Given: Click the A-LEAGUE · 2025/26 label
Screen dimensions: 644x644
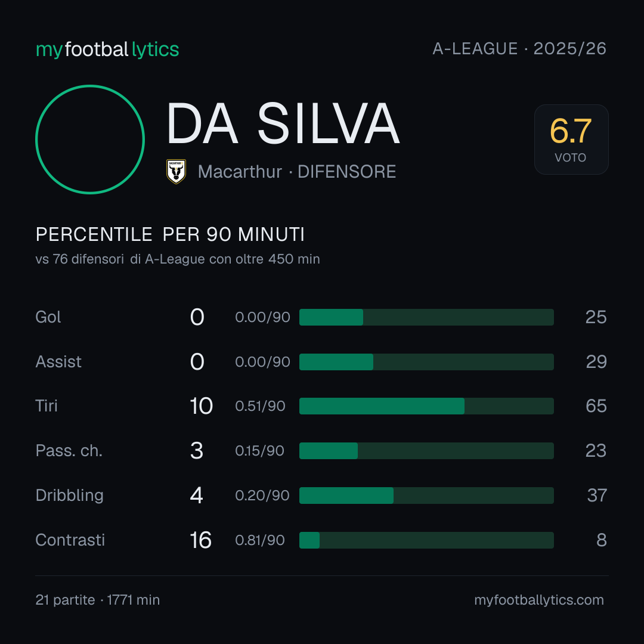Looking at the screenshot, I should pyautogui.click(x=519, y=49).
